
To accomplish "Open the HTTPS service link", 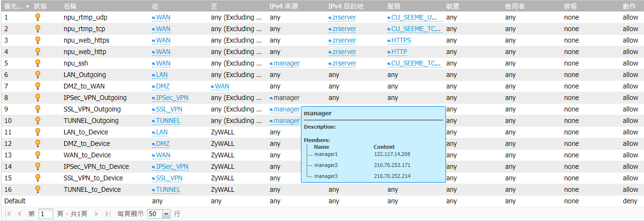I will (399, 40).
